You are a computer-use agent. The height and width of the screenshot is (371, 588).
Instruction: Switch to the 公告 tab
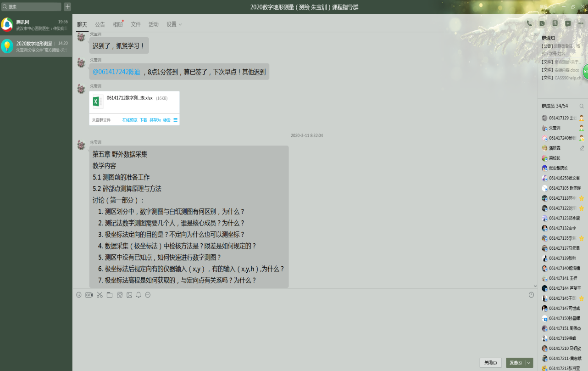coord(100,24)
